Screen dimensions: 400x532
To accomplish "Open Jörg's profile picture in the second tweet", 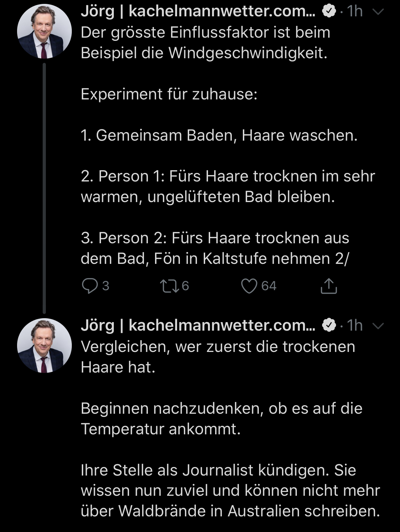I will tap(44, 345).
